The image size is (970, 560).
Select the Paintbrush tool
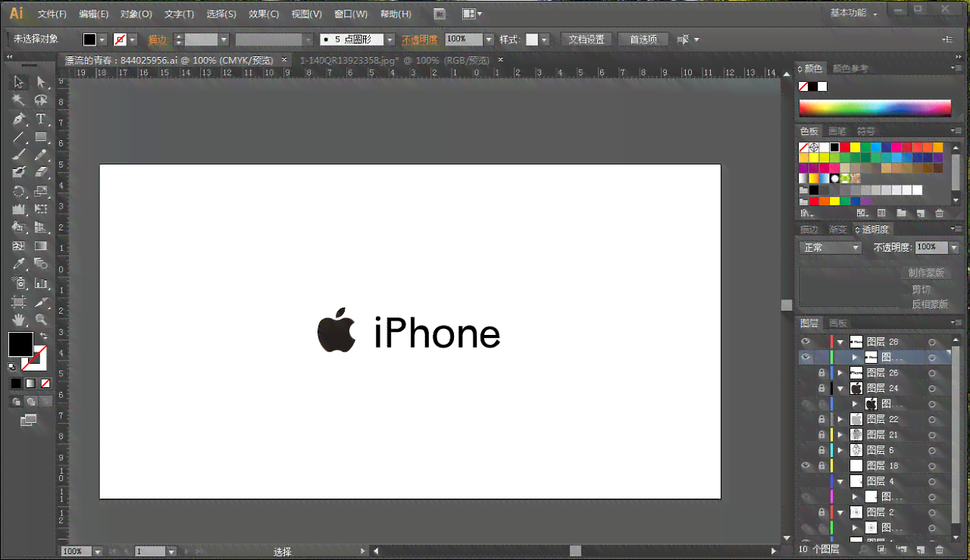[19, 155]
